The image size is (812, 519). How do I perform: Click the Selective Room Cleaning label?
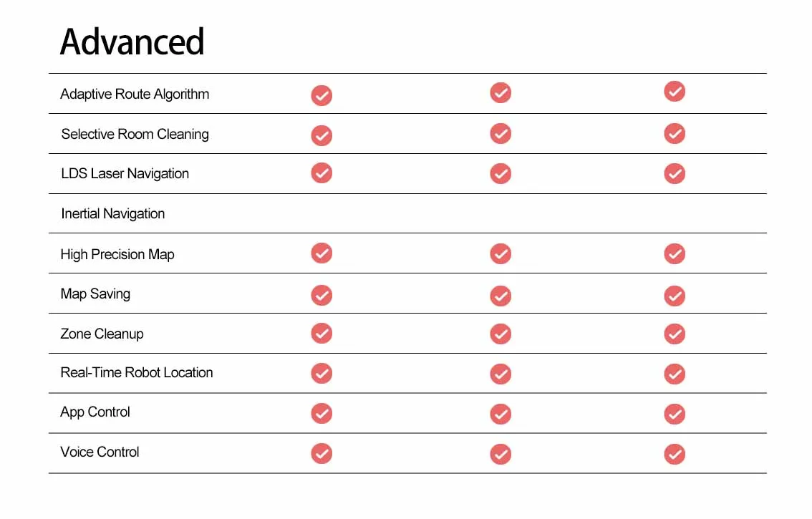click(x=135, y=134)
